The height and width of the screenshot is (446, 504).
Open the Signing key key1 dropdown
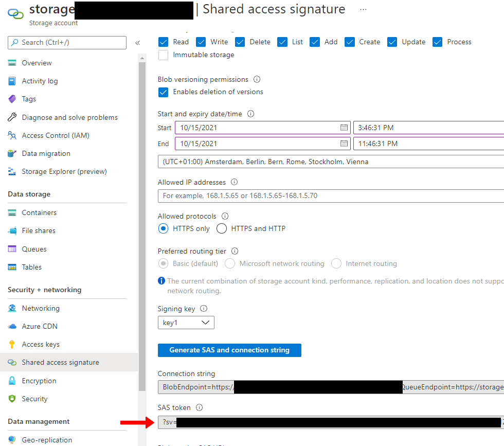click(x=186, y=323)
